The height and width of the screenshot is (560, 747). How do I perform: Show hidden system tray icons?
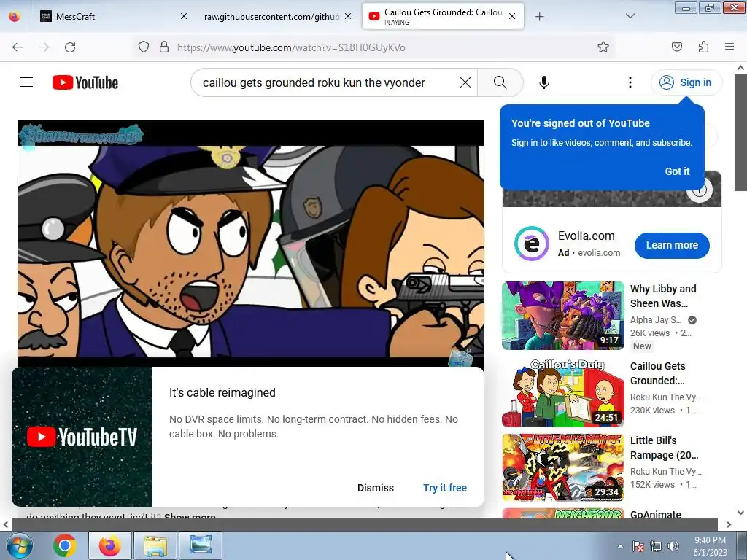click(x=620, y=546)
